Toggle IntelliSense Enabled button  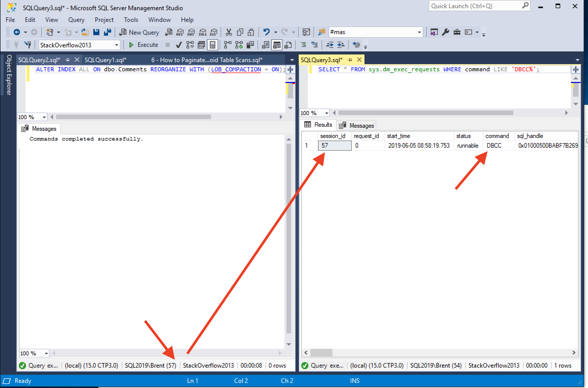(213, 45)
